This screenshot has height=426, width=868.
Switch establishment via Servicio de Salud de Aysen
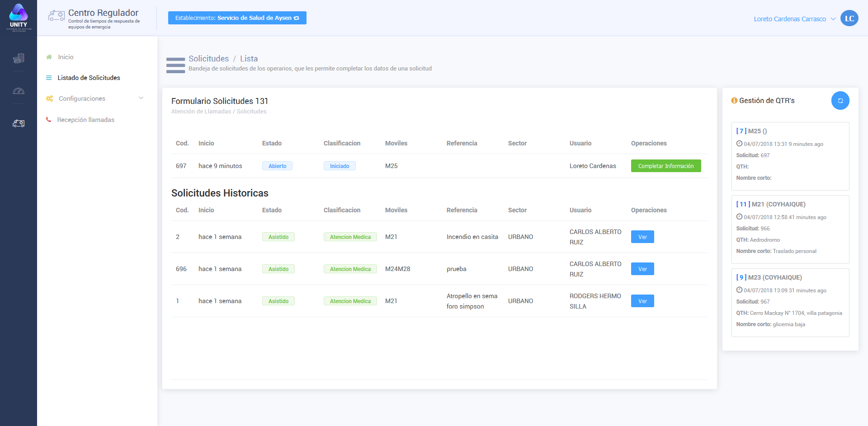coord(237,18)
